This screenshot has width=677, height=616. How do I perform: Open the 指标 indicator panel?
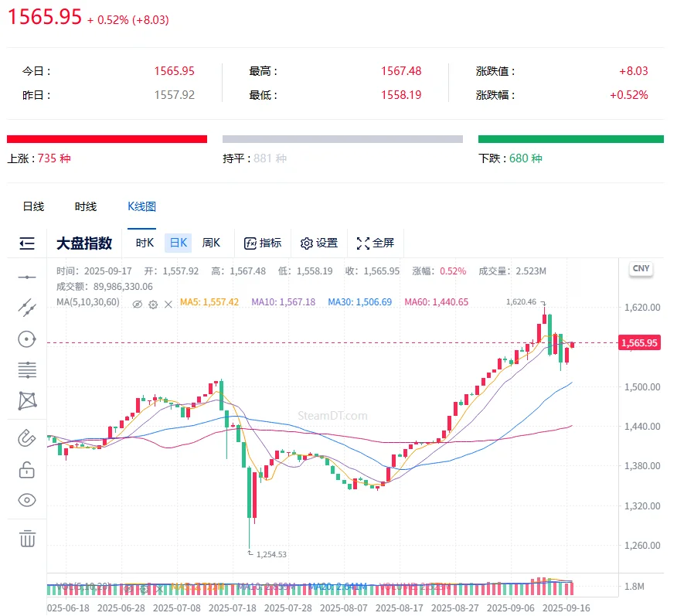[263, 243]
